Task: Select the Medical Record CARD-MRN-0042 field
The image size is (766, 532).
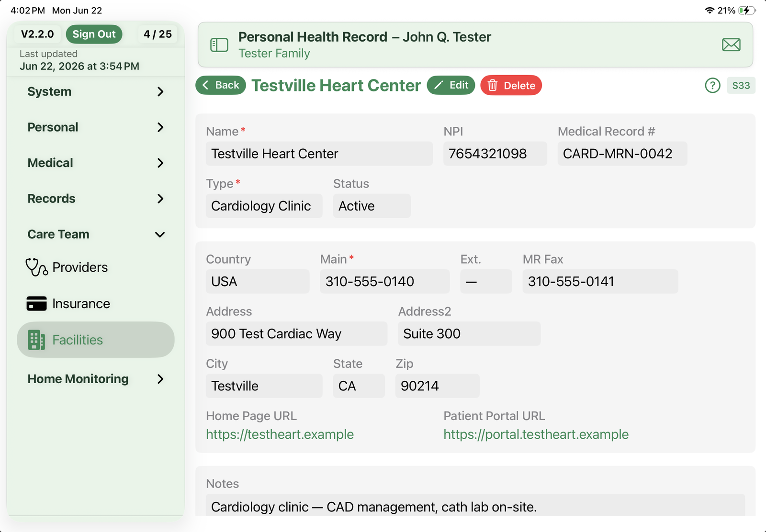Action: pos(622,154)
